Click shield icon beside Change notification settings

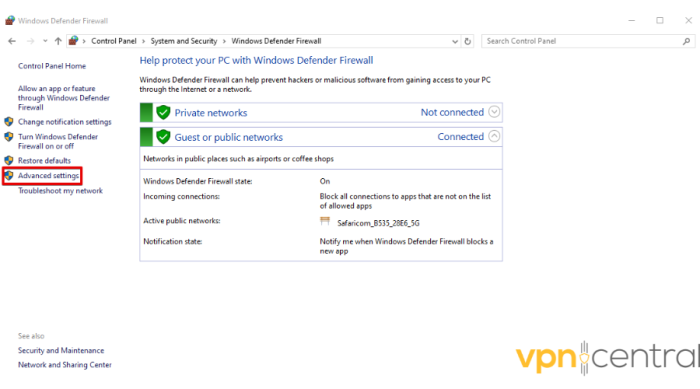[x=9, y=121]
